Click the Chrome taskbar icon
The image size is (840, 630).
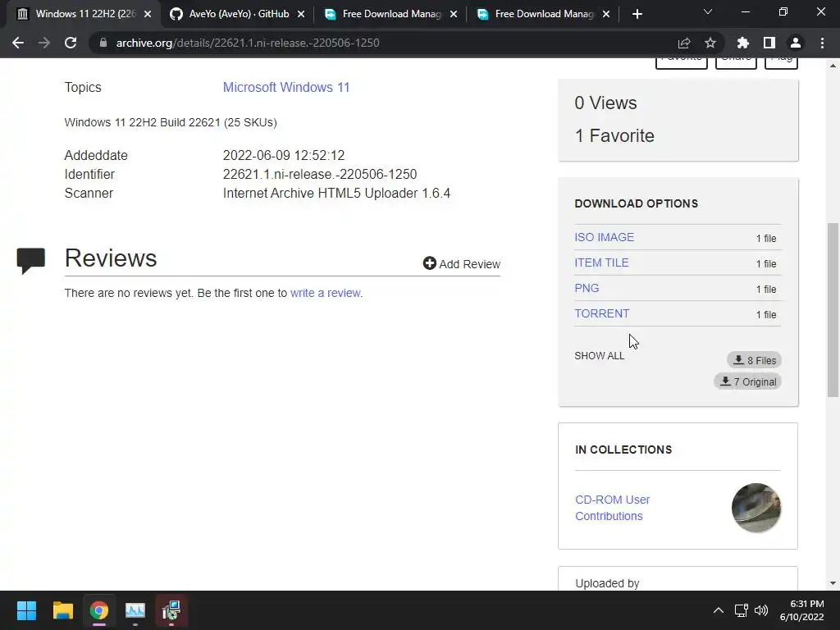(99, 610)
